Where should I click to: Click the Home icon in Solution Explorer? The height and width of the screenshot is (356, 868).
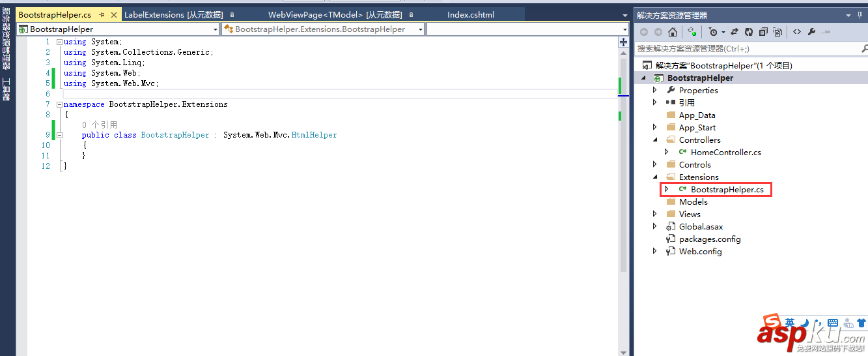[673, 32]
